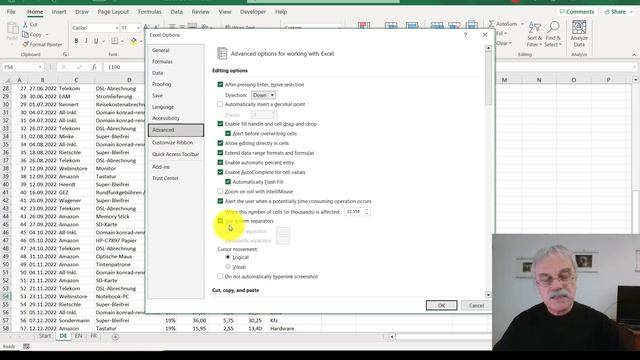Select Customize Ribbon category
The image size is (640, 360).
(x=176, y=142)
